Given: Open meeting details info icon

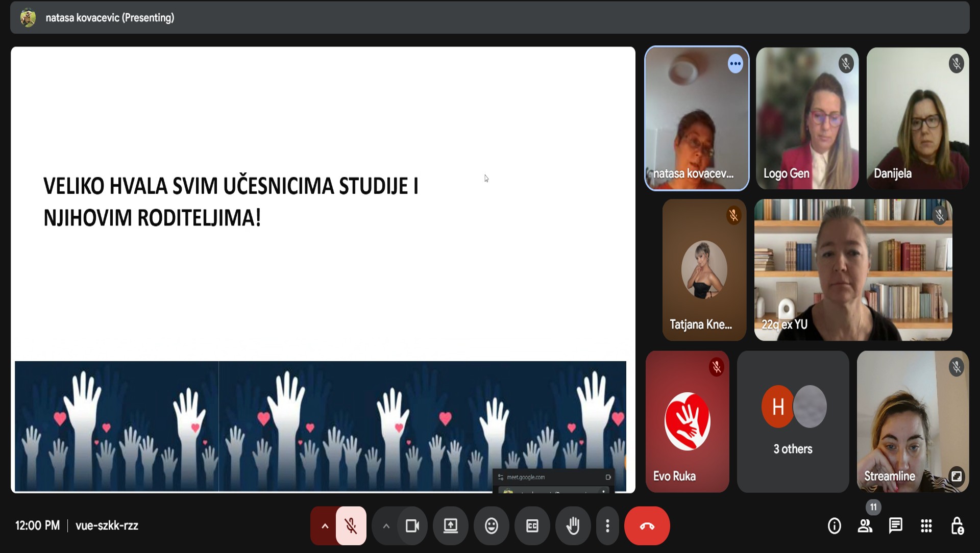Looking at the screenshot, I should pyautogui.click(x=834, y=525).
